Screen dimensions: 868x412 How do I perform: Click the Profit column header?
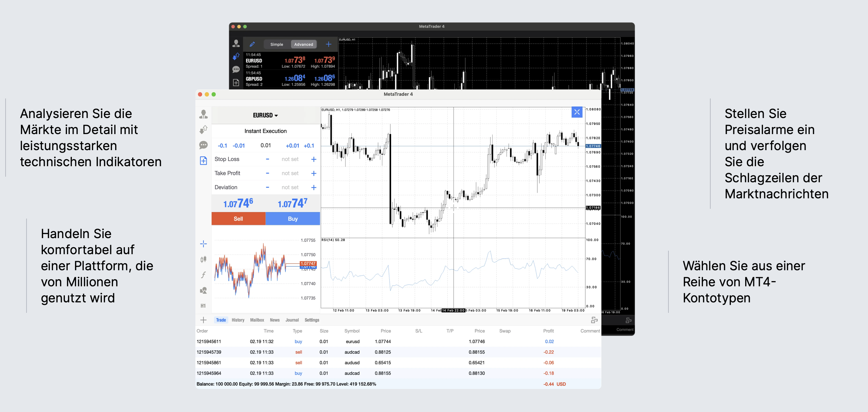548,331
